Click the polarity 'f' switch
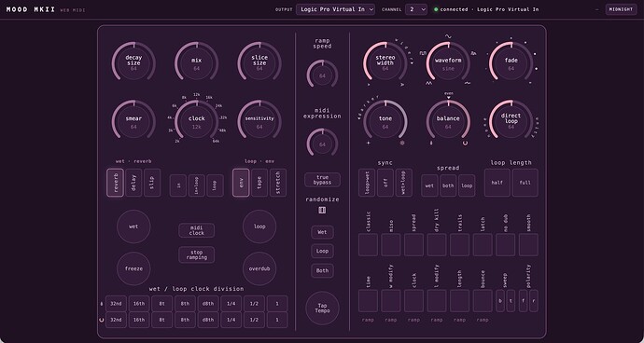 coord(524,301)
